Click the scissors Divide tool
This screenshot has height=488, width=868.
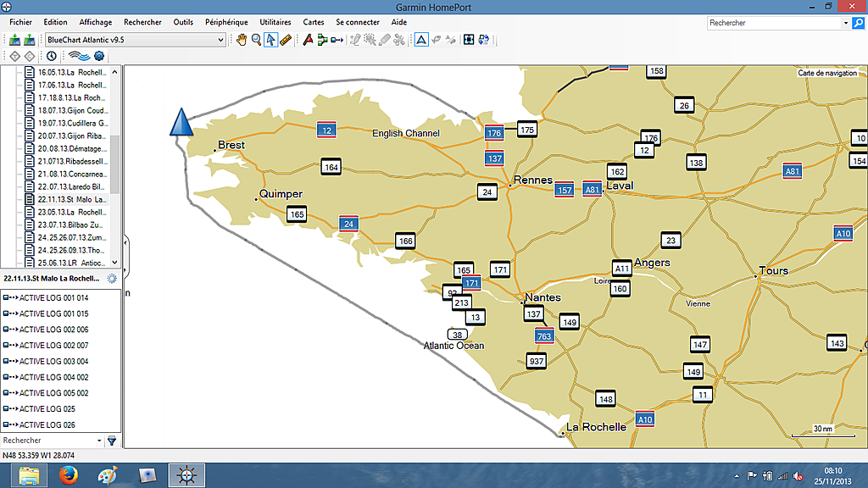click(399, 40)
